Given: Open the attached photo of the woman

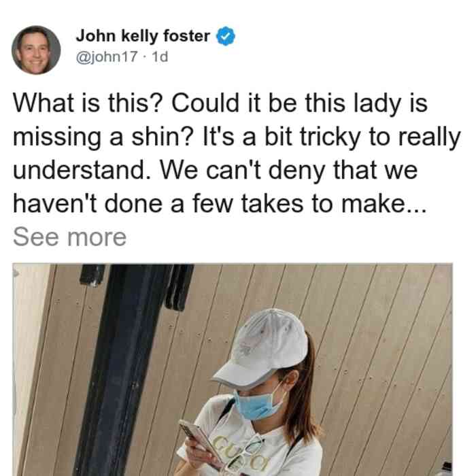Looking at the screenshot, I should [x=233, y=370].
